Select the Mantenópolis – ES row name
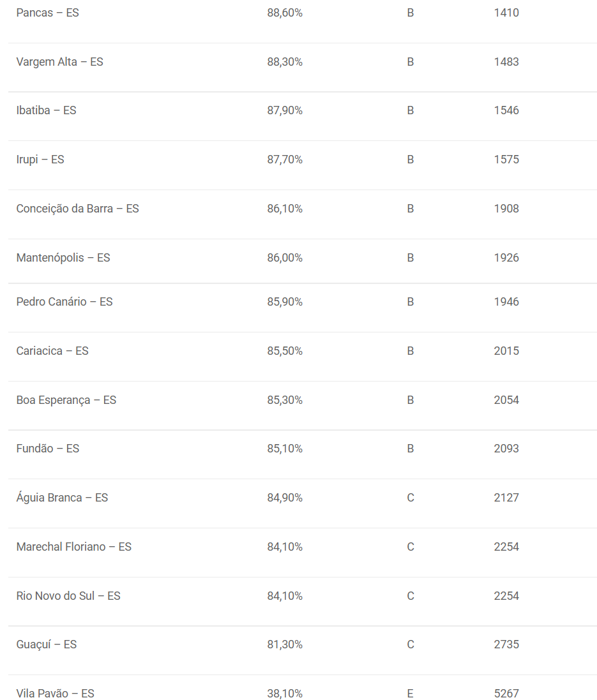 [63, 258]
